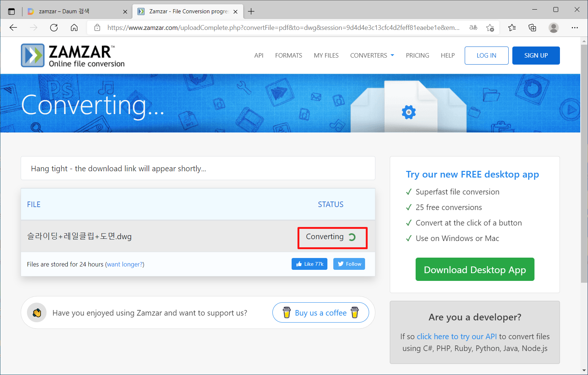Expand the CONVERTERS dropdown menu
588x375 pixels.
(x=372, y=55)
